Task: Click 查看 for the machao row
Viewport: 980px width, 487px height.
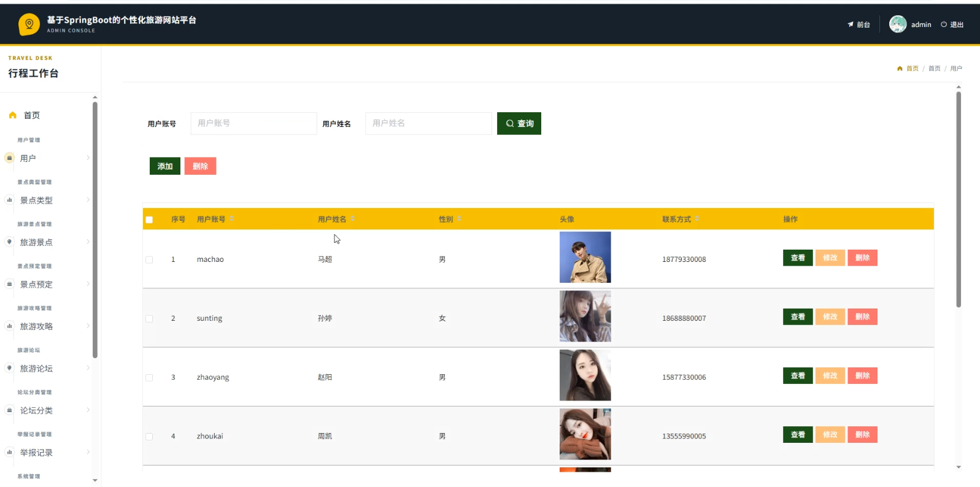Action: pos(798,258)
